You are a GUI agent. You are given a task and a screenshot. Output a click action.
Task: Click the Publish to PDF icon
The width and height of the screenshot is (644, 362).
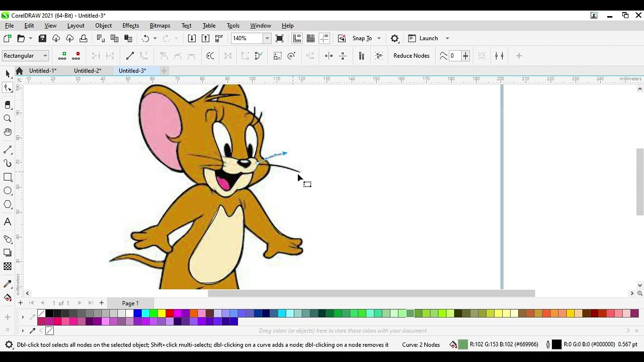(x=219, y=38)
